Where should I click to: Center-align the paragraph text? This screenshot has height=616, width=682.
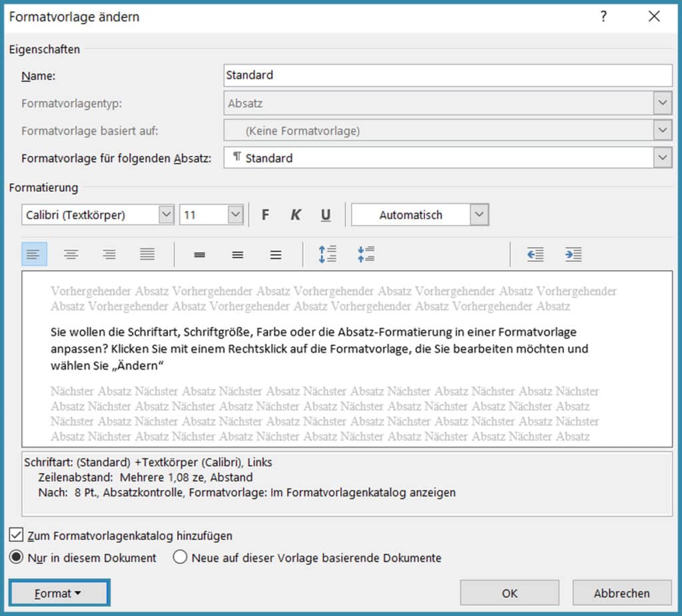(71, 254)
